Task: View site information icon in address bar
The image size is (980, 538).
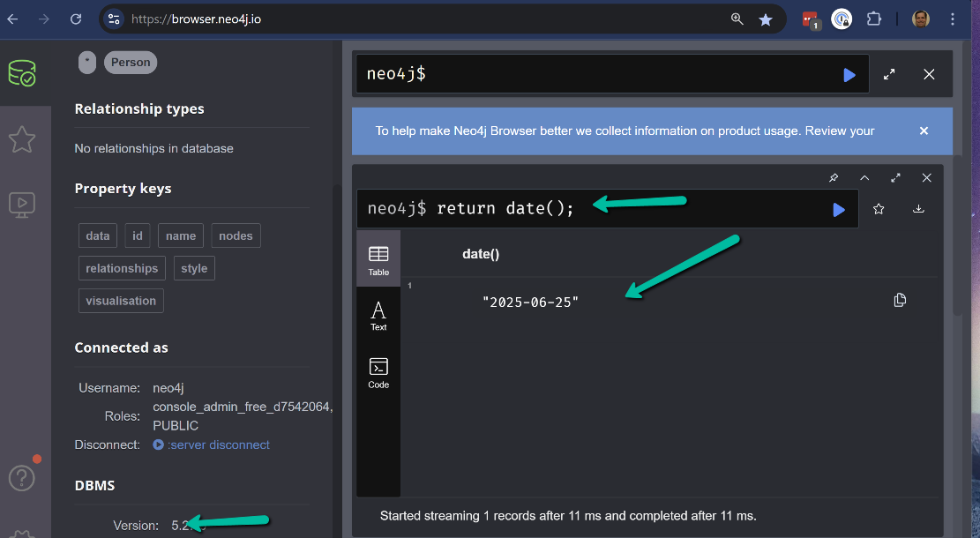Action: (114, 19)
